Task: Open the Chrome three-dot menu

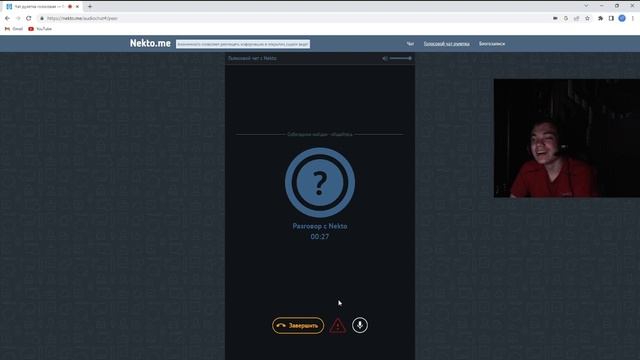Action: click(633, 18)
